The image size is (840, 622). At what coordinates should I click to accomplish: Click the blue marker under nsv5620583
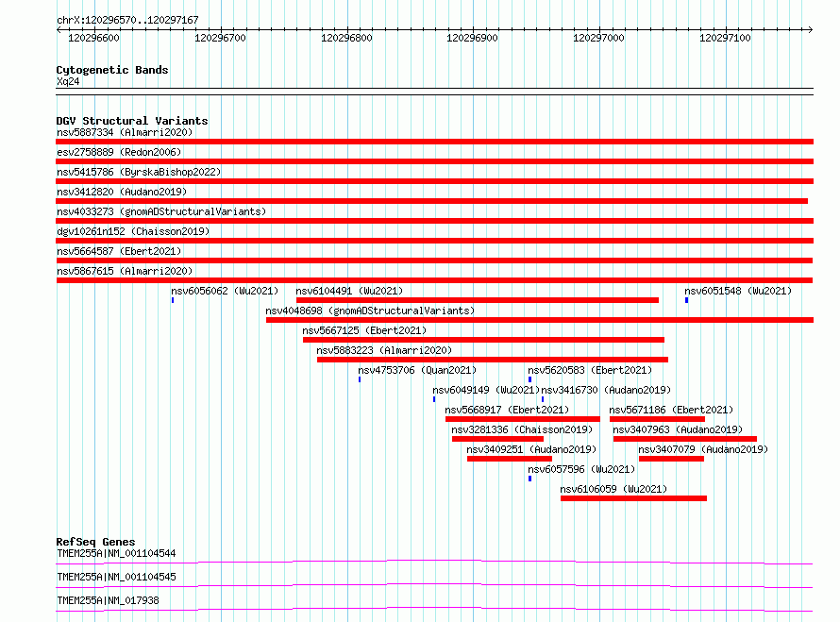(529, 379)
